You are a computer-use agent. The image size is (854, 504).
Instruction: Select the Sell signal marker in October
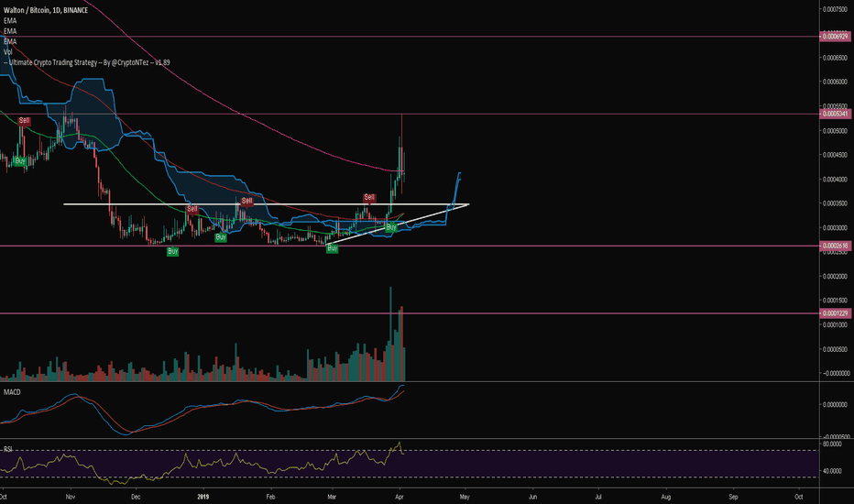click(24, 120)
